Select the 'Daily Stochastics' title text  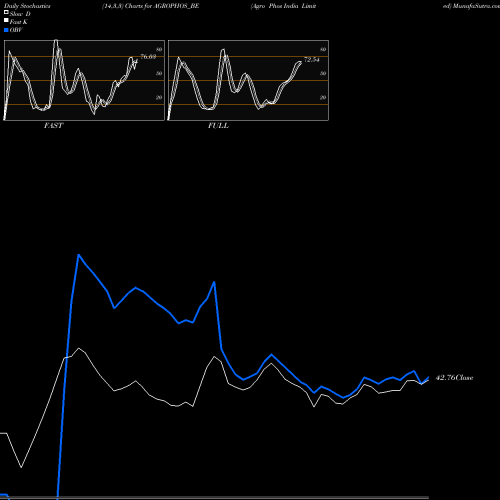click(x=27, y=6)
